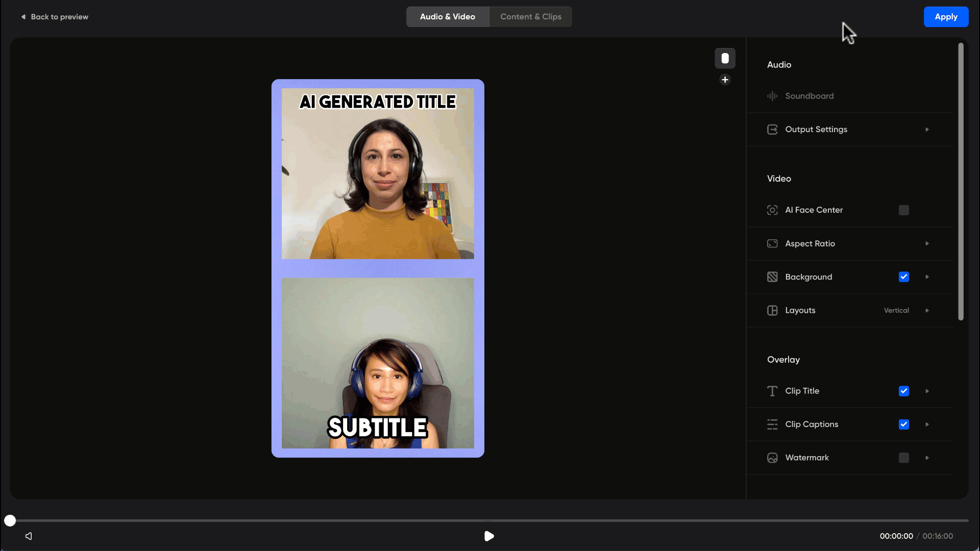Screen dimensions: 980x551
Task: Click the blue Apply button
Action: 945,17
